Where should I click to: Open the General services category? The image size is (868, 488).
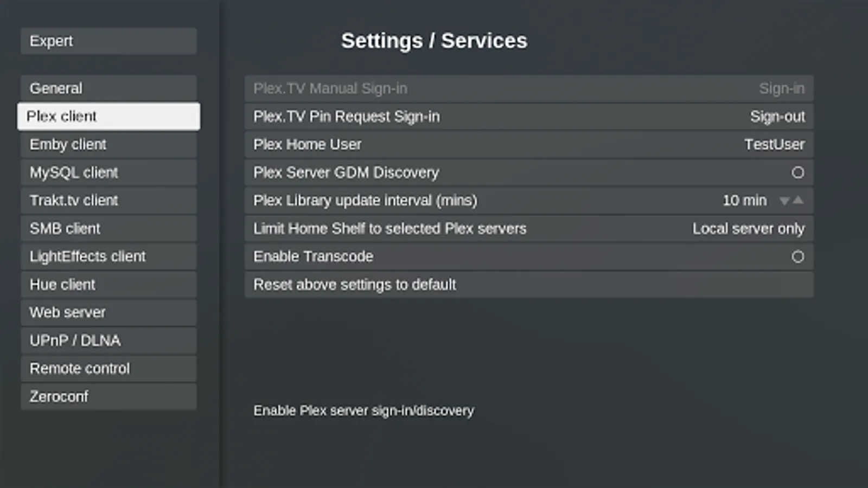108,88
